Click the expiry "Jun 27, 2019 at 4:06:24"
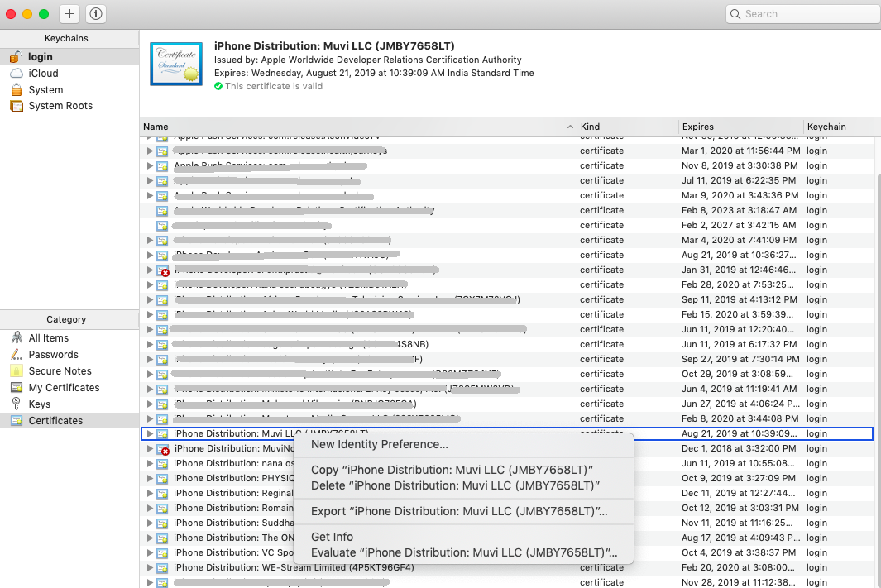 741,404
